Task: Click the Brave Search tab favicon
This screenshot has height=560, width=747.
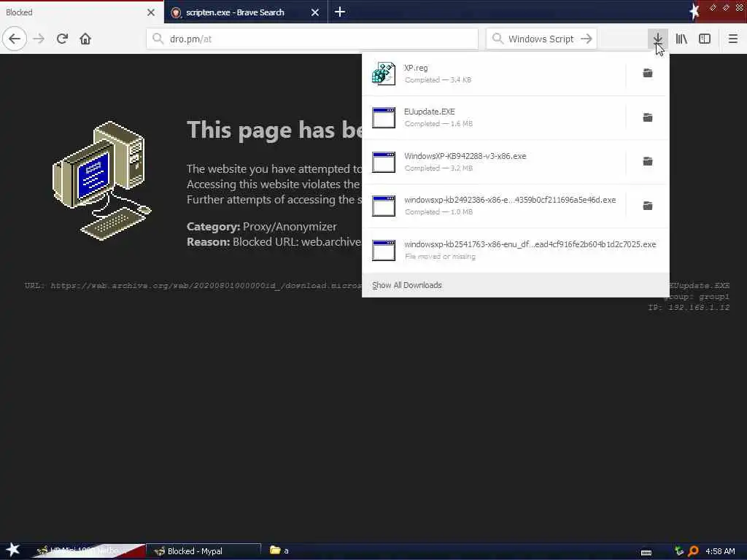Action: click(176, 13)
